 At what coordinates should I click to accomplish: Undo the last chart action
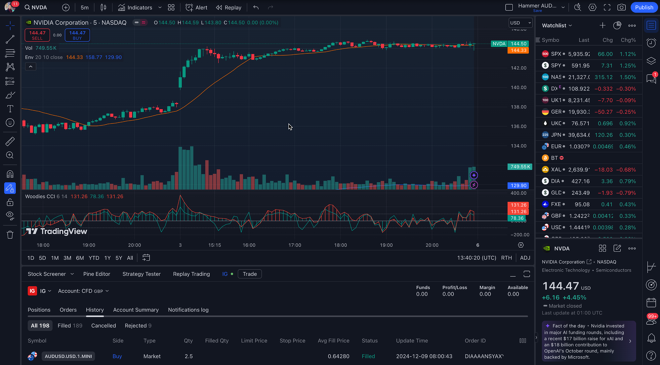[x=256, y=8]
